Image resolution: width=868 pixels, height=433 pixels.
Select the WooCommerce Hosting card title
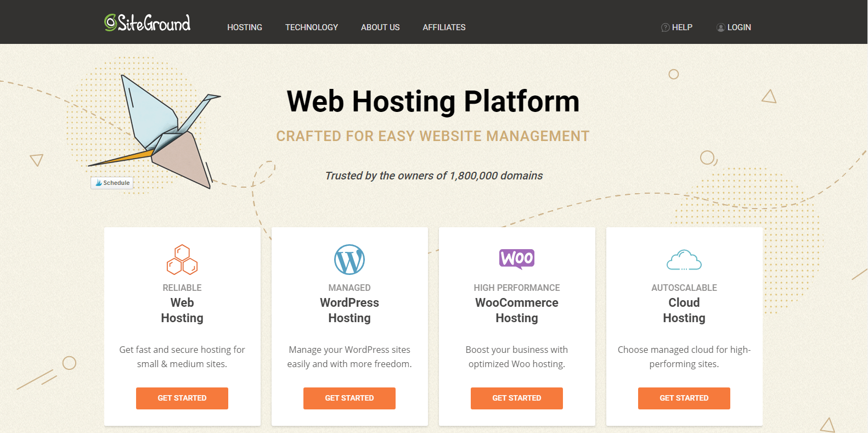[517, 310]
